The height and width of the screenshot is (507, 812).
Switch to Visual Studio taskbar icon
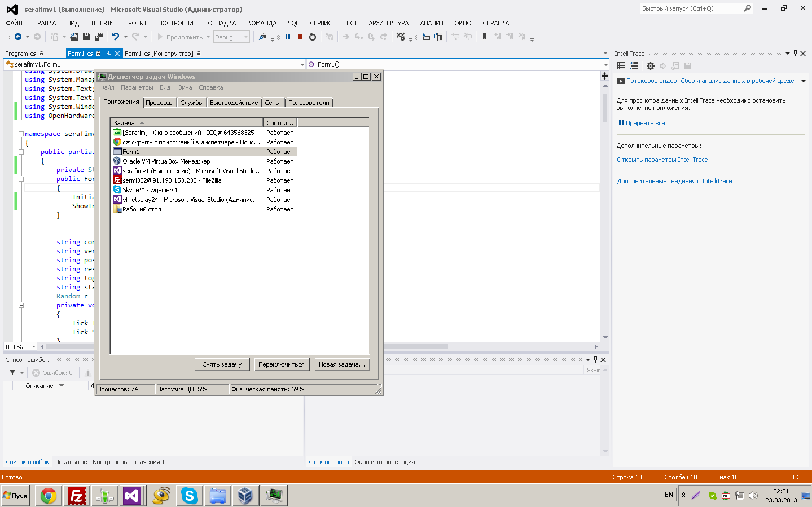[x=132, y=496]
